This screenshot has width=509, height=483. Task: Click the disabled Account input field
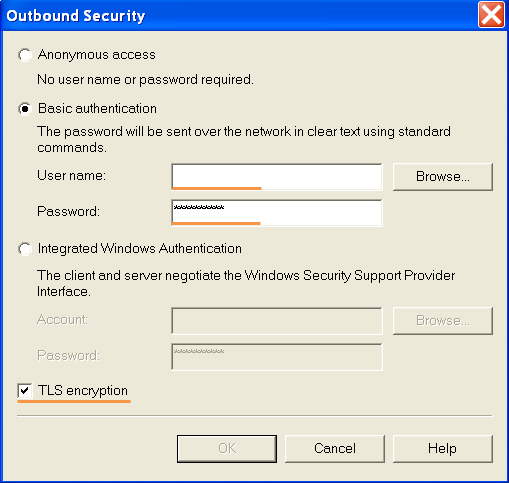coord(277,321)
